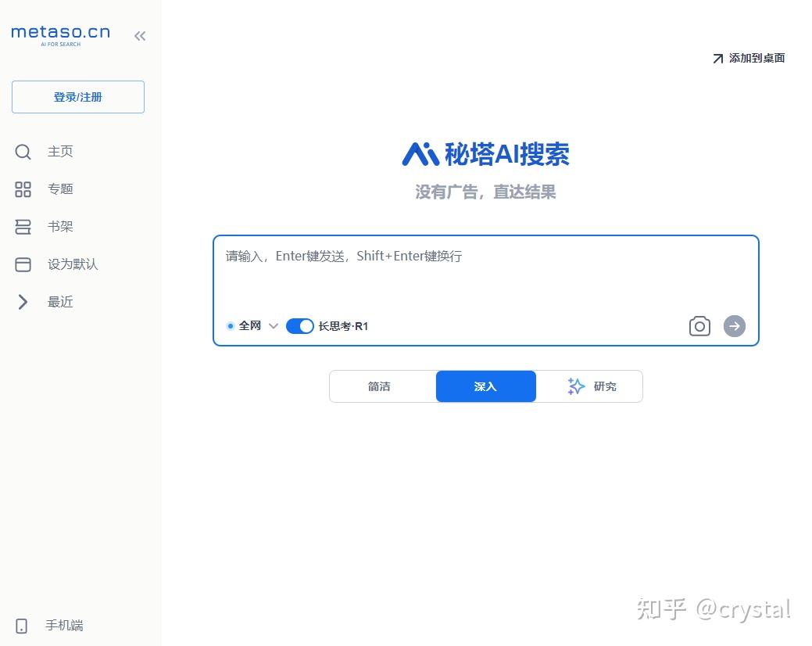Viewport: 812px width, 646px height.
Task: Click 添加到桌面 link text
Action: (x=757, y=58)
